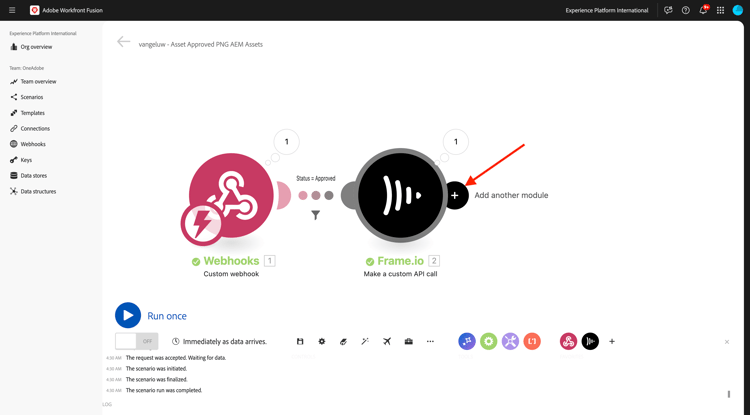Open the purple wrench tools icon
Image resolution: width=750 pixels, height=415 pixels.
point(510,341)
